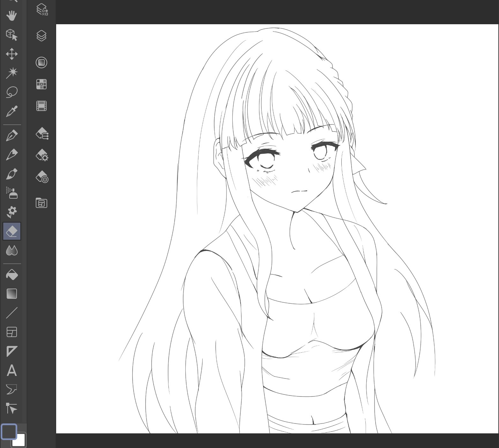
Task: Select the Pencil tool
Action: click(x=12, y=155)
